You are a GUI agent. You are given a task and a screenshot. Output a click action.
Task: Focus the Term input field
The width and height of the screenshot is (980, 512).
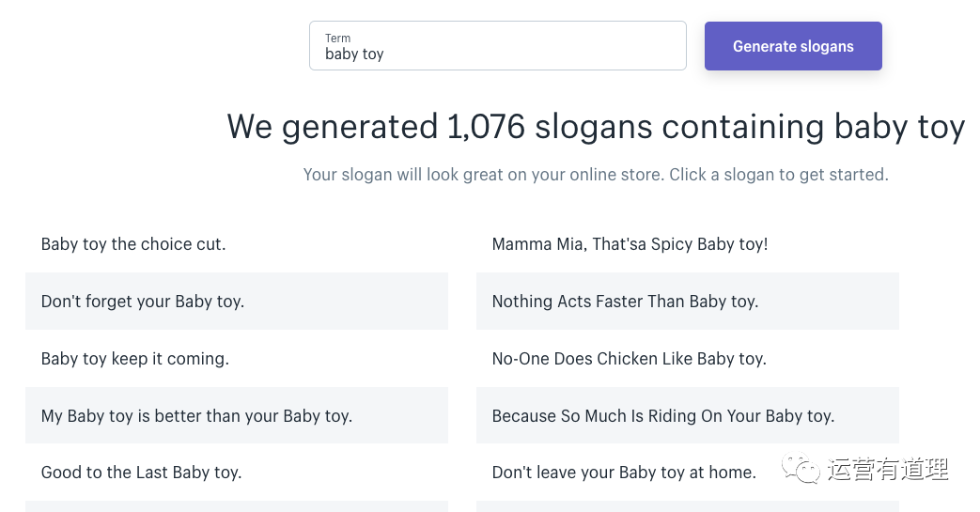(x=497, y=46)
